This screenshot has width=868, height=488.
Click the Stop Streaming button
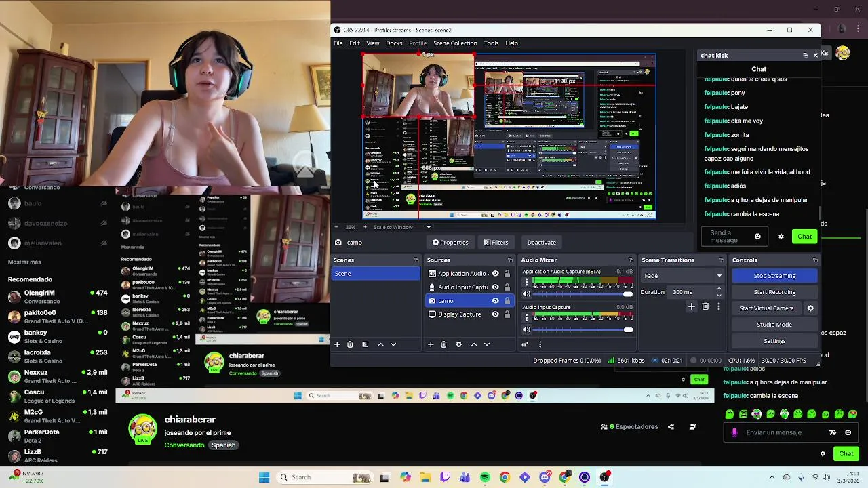(774, 276)
